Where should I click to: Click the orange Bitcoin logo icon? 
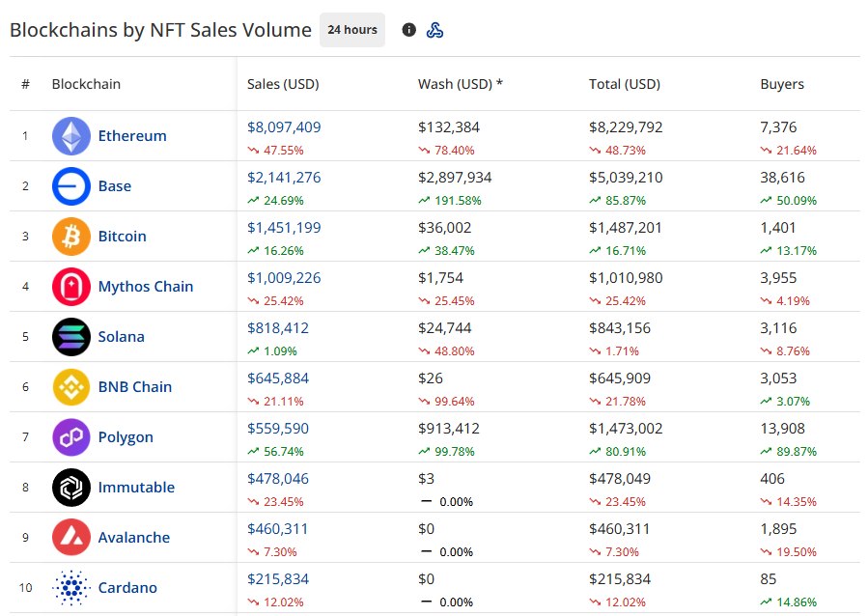[x=70, y=237]
